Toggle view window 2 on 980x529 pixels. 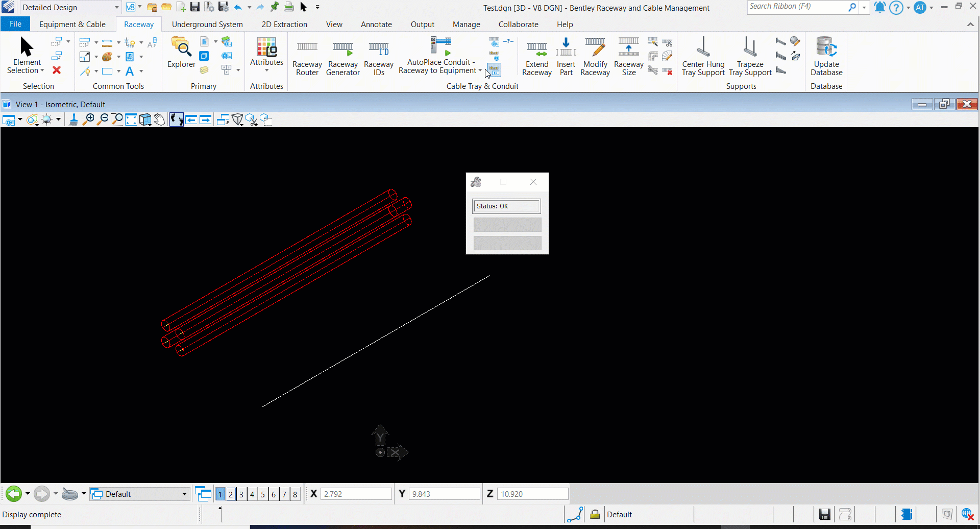231,494
